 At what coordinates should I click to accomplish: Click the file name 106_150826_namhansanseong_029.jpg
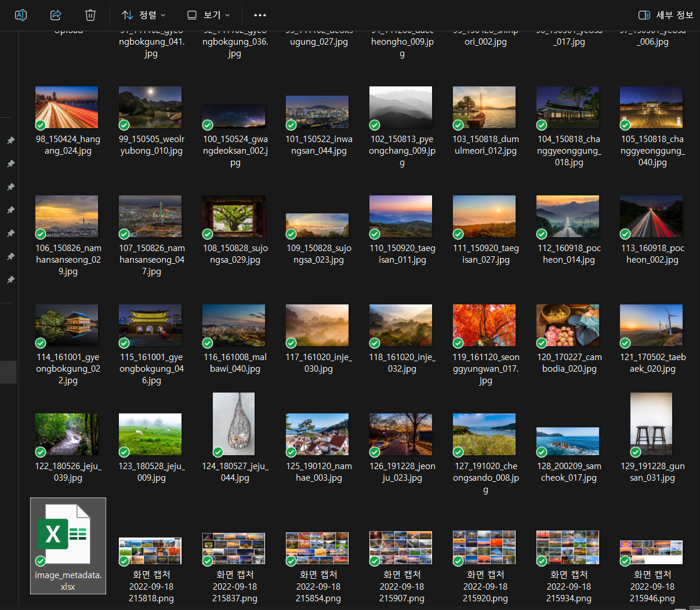pos(68,260)
